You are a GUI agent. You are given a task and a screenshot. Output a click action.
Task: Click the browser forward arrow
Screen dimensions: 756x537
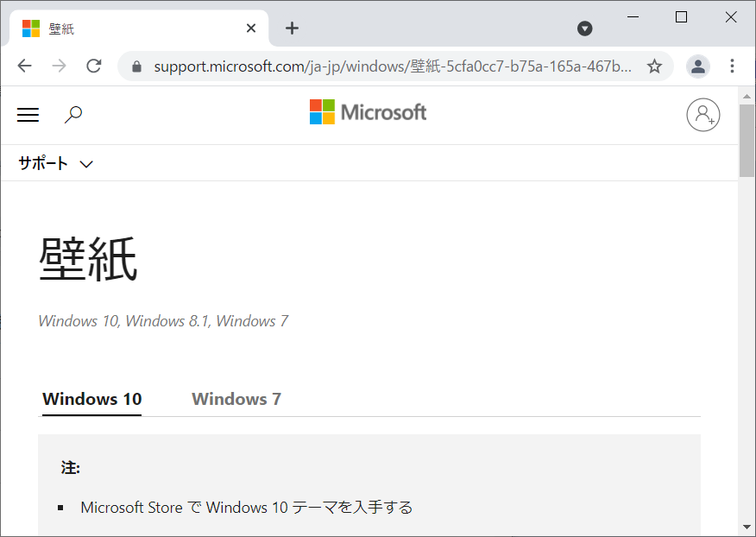59,66
